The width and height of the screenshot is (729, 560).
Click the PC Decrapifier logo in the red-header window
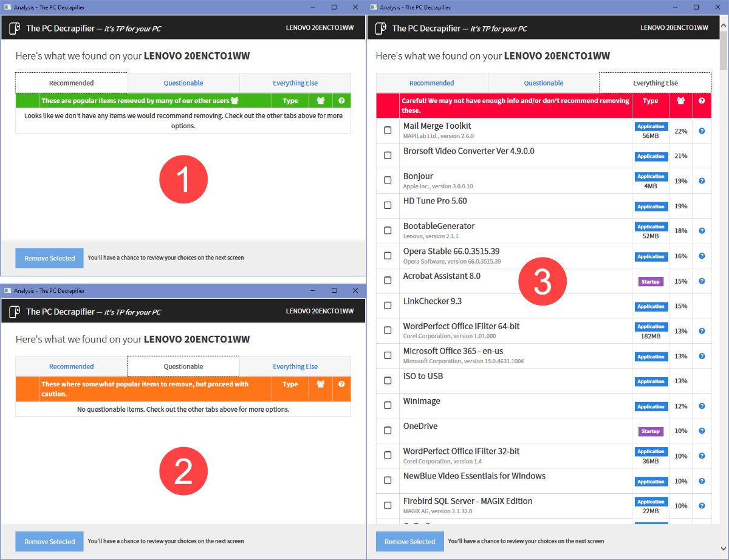click(x=382, y=28)
